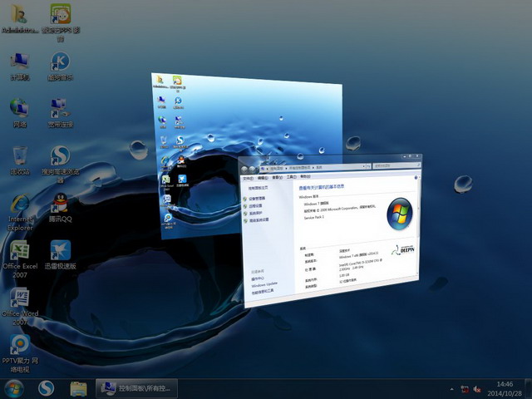Open the 网络 desktop icon
The width and height of the screenshot is (532, 399).
coord(20,113)
